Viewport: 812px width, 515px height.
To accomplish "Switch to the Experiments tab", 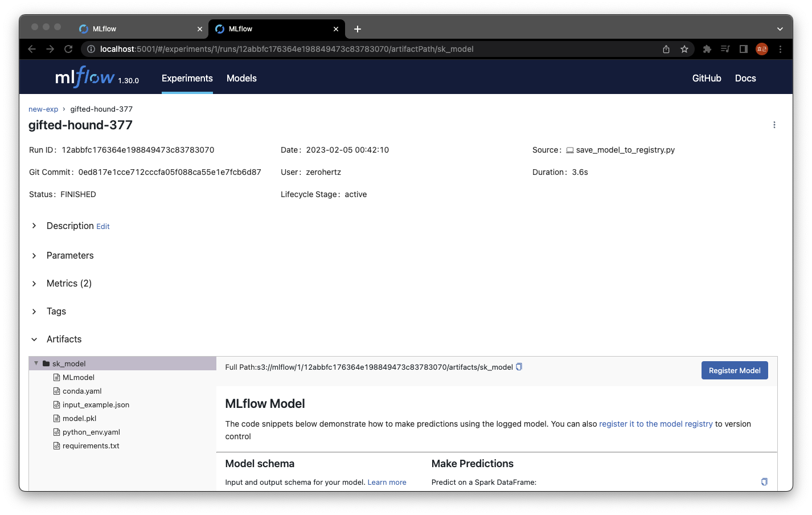I will (x=187, y=78).
